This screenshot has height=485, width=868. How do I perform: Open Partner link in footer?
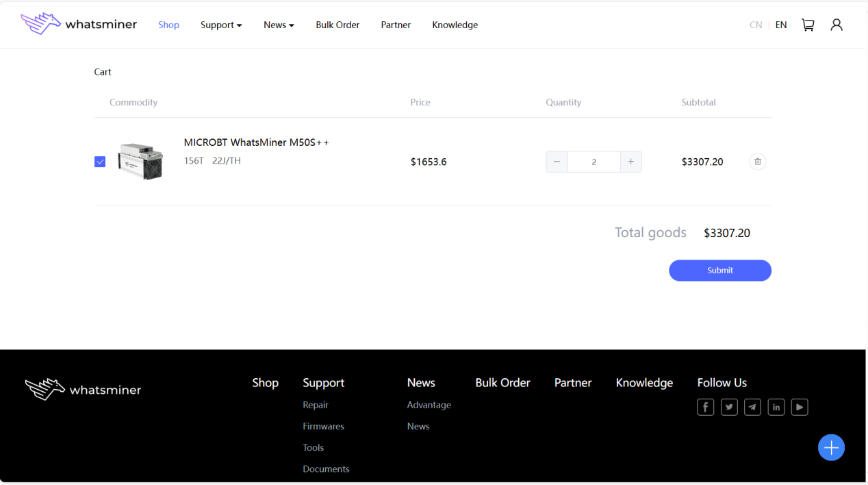coord(573,383)
